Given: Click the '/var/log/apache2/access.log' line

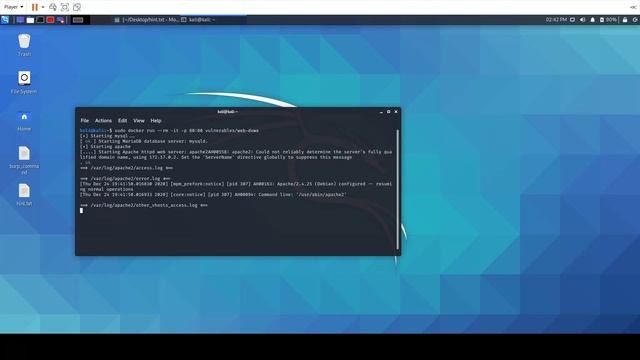Looking at the screenshot, I should pyautogui.click(x=127, y=168).
